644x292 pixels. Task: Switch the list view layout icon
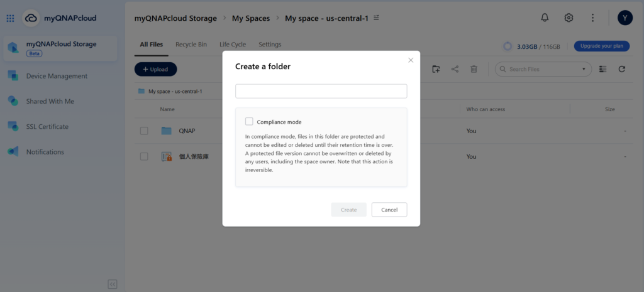[x=602, y=69]
